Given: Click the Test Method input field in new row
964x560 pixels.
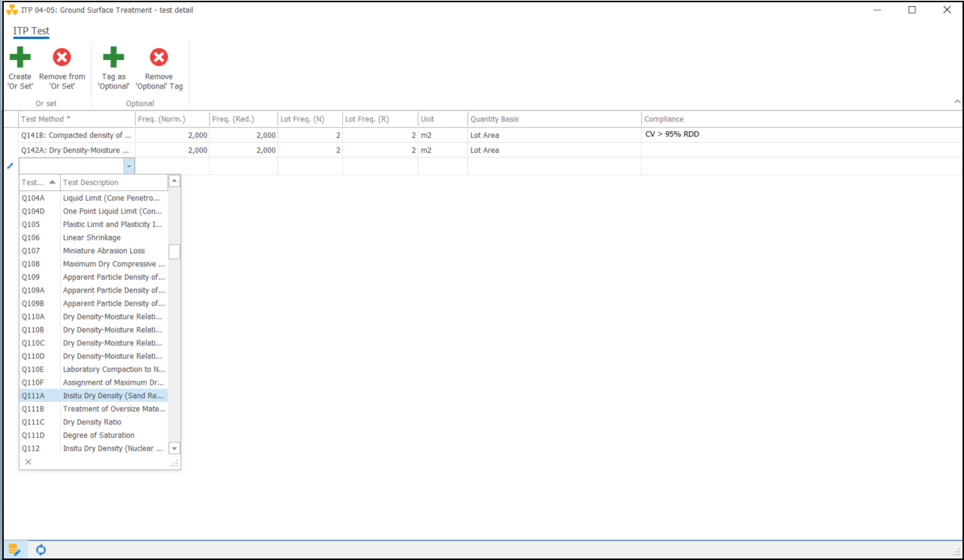Looking at the screenshot, I should 72,165.
